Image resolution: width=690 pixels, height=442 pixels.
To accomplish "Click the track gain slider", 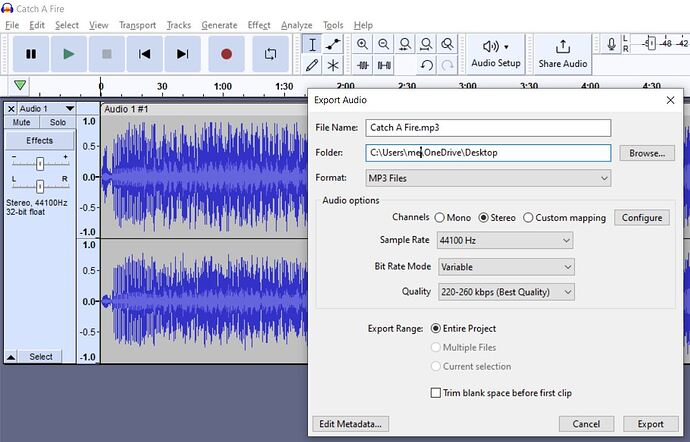I will 40,164.
